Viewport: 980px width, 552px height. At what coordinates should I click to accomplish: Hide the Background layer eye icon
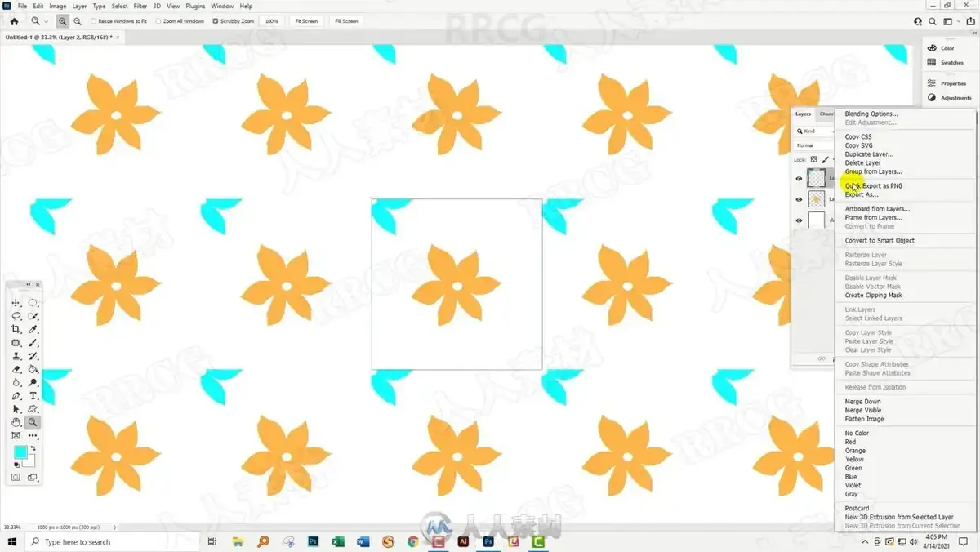point(799,220)
